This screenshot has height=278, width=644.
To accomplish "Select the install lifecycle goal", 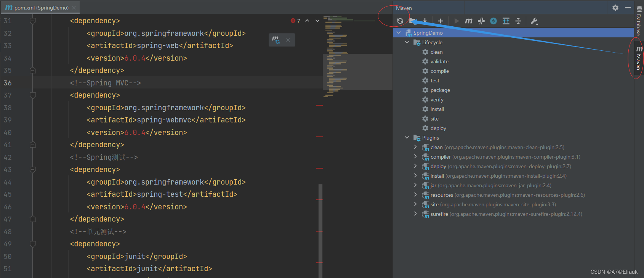I will point(437,109).
